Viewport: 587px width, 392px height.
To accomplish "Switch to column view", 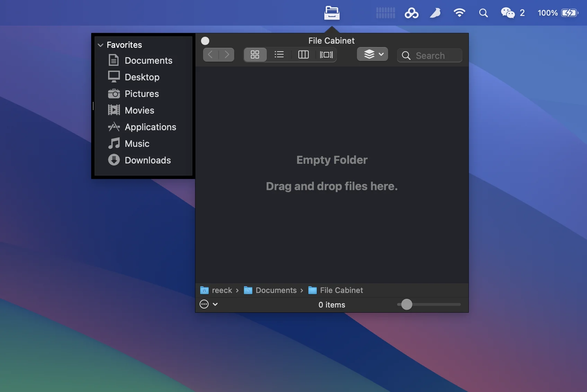I will tap(303, 55).
